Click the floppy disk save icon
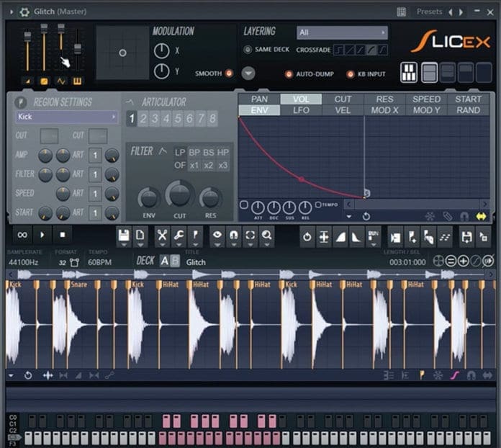The width and height of the screenshot is (501, 448). [124, 236]
